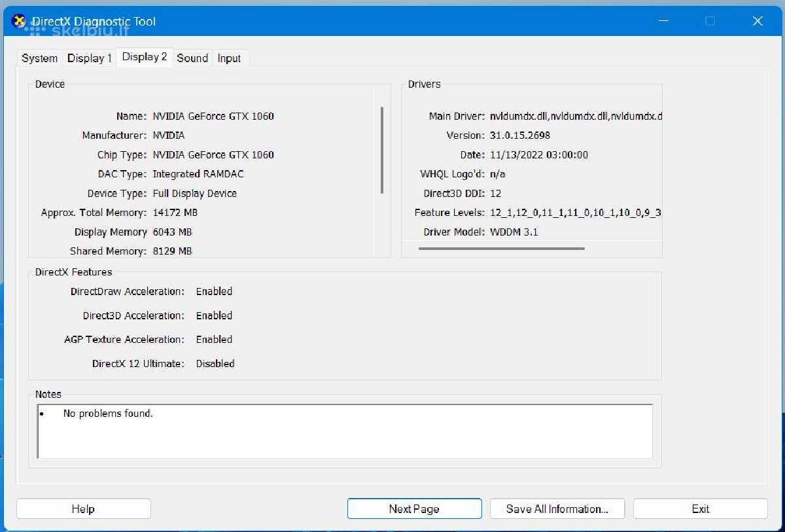Viewport: 785px width, 532px height.
Task: Click Save All Information button
Action: point(557,509)
